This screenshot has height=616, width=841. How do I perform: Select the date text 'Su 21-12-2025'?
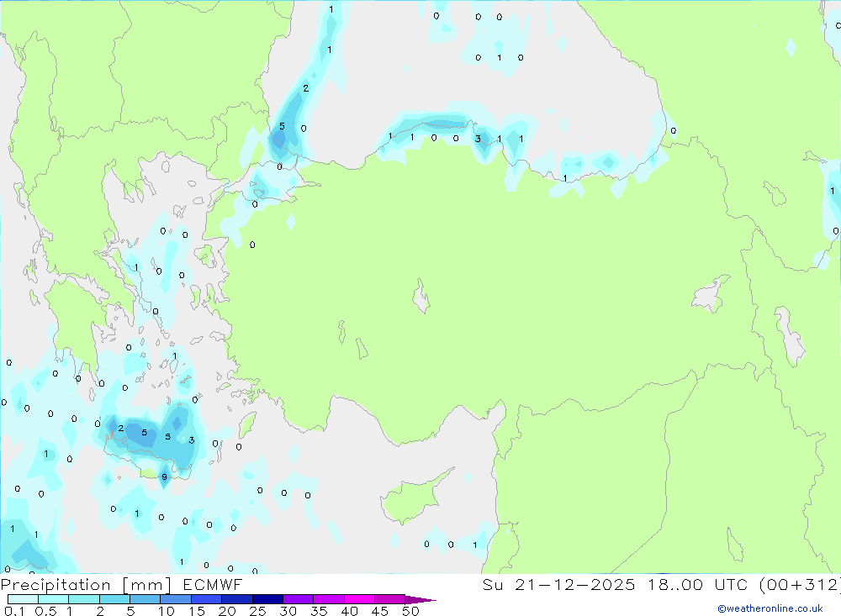coord(558,585)
